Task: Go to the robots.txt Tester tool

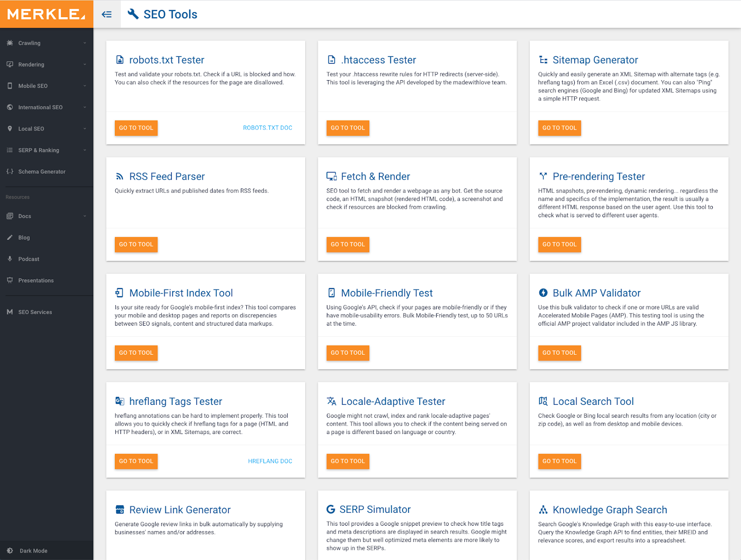Action: pyautogui.click(x=136, y=128)
